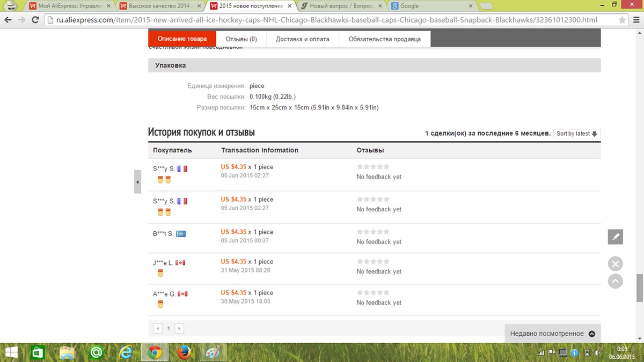Open File Explorer from the taskbar
The image size is (644, 362).
pos(67,352)
